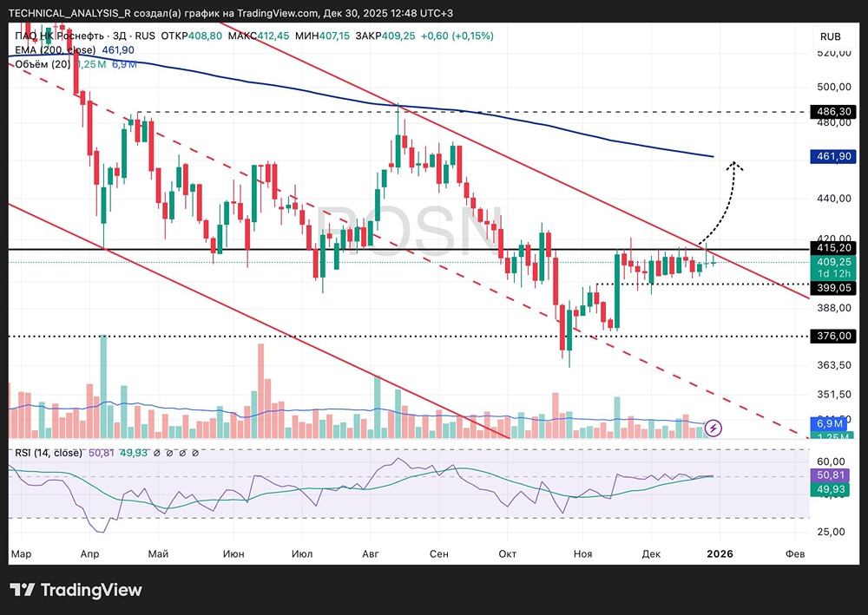Click the 351,50 price axis value
Viewport: 868px width, 615px height.
tap(834, 395)
